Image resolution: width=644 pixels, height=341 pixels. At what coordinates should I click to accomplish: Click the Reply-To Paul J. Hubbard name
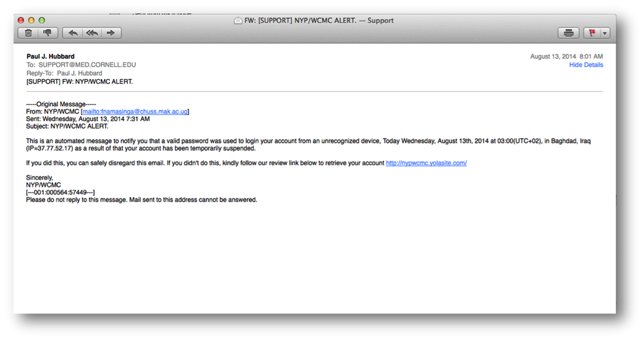pyautogui.click(x=79, y=73)
